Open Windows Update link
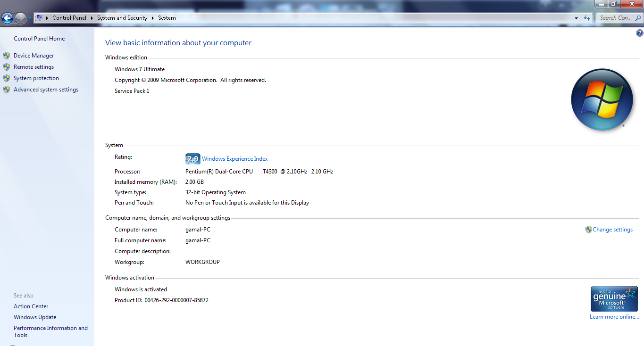 (35, 317)
